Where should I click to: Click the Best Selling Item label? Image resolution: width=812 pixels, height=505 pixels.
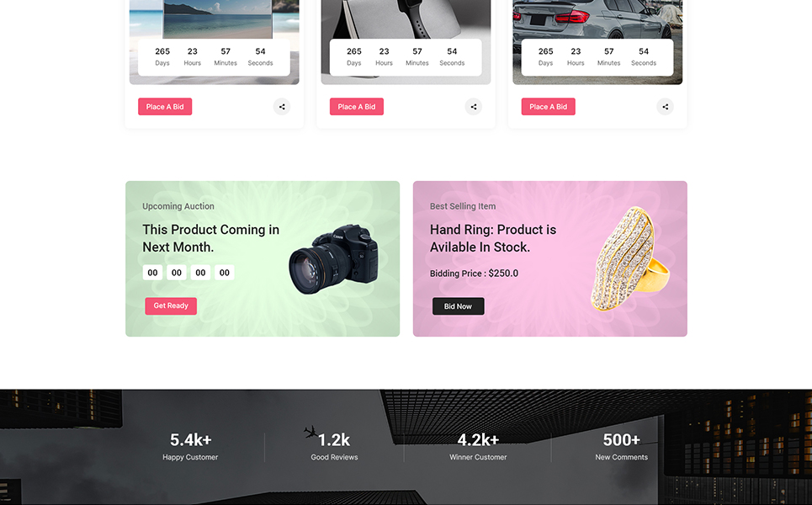click(x=463, y=206)
